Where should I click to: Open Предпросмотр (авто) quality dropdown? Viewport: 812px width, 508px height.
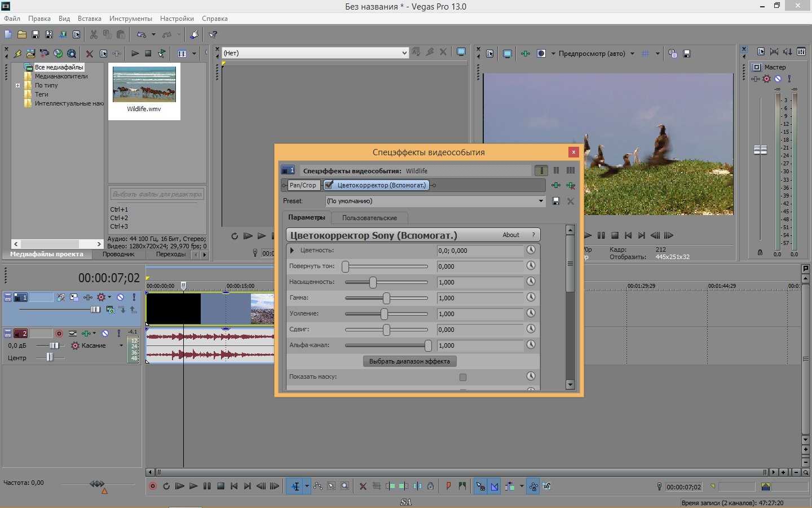632,54
